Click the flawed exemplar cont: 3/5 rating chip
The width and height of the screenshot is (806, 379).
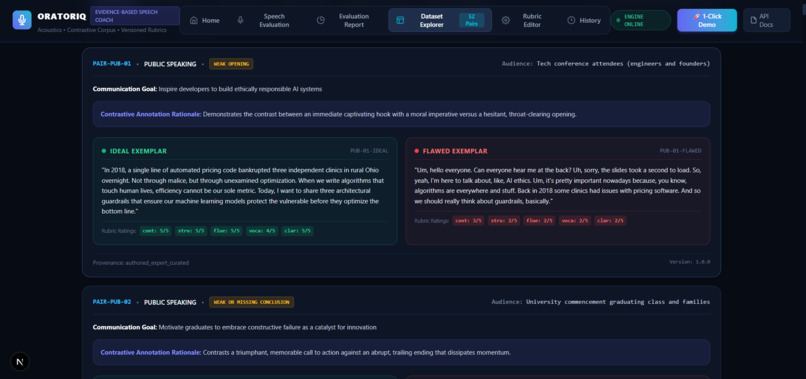point(468,221)
